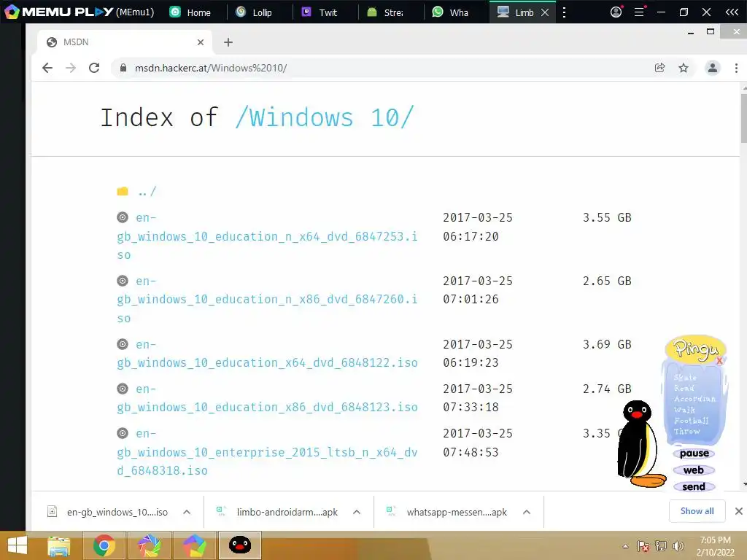View site security lock info
Image resolution: width=747 pixels, height=560 pixels.
pos(123,68)
